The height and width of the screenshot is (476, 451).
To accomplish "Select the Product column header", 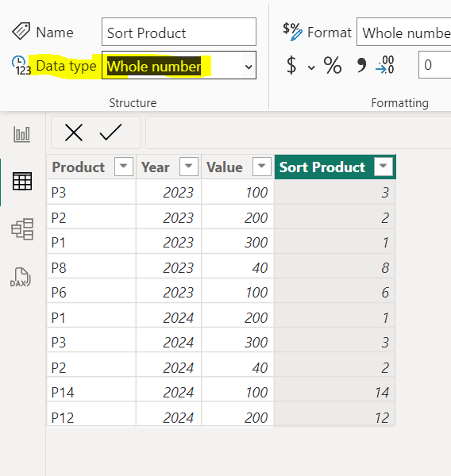I will coord(91,167).
